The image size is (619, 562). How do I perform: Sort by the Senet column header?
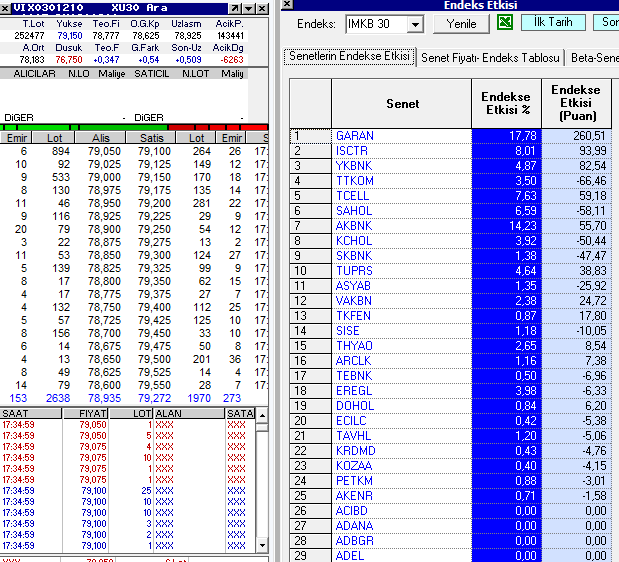coord(401,103)
